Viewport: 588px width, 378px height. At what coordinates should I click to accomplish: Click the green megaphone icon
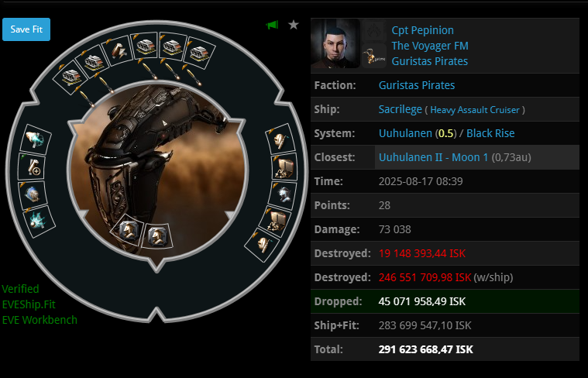(x=272, y=25)
